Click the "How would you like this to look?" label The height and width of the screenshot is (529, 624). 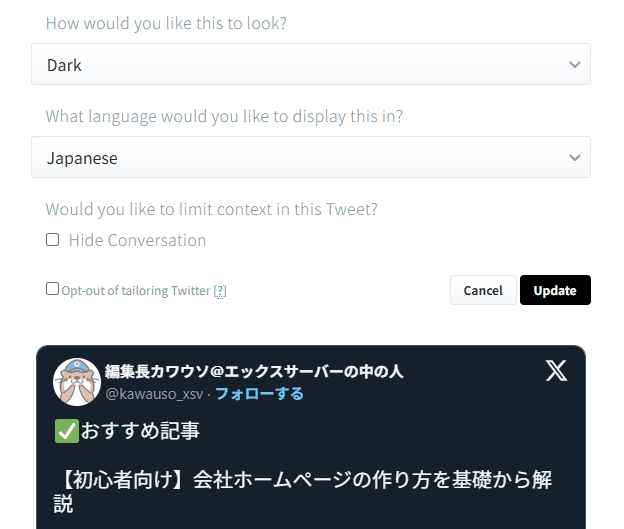tap(166, 23)
